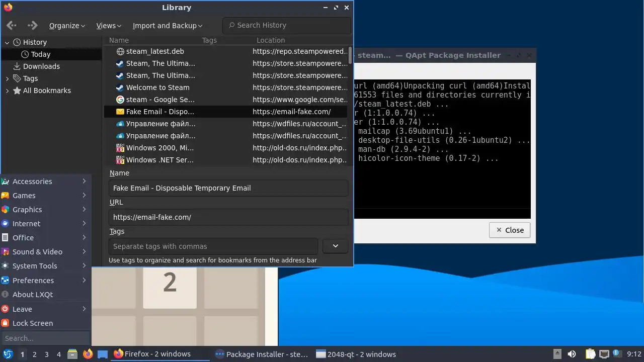Select the steam - Google Search history row
Viewport: 644px width, 362px height.
click(226, 100)
